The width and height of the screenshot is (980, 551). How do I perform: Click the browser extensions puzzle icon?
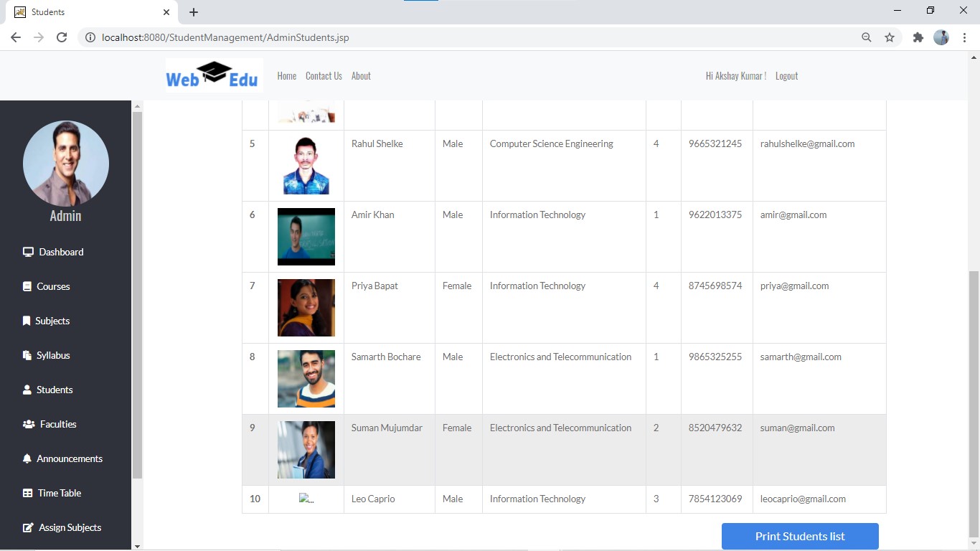point(918,37)
